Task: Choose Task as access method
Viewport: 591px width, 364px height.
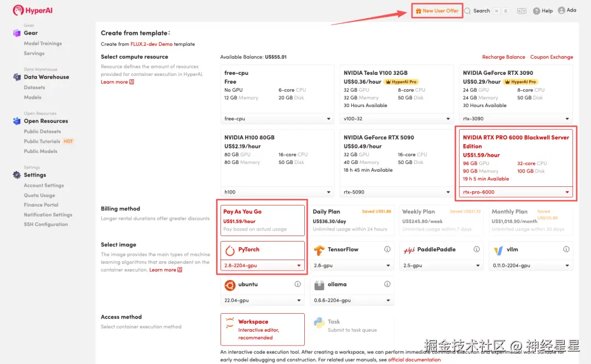Action: tap(352, 330)
